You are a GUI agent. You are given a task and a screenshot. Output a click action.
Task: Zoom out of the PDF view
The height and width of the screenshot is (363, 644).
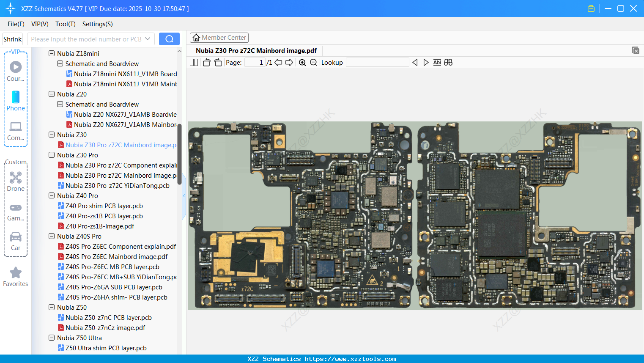tap(313, 62)
